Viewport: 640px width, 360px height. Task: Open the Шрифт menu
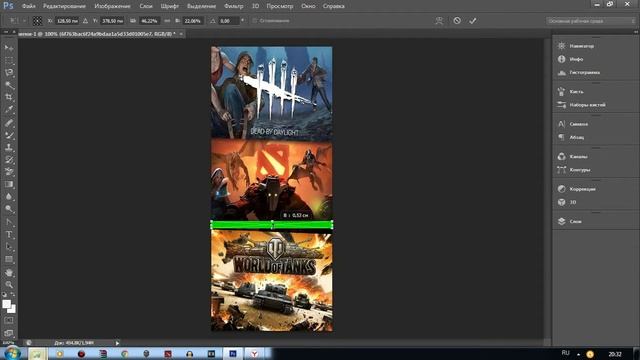coord(169,6)
